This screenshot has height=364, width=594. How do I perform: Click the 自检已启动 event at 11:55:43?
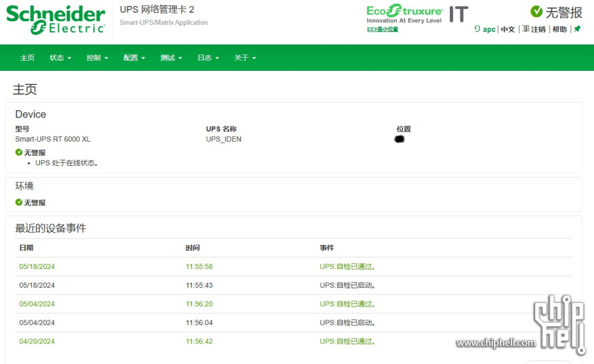click(347, 285)
